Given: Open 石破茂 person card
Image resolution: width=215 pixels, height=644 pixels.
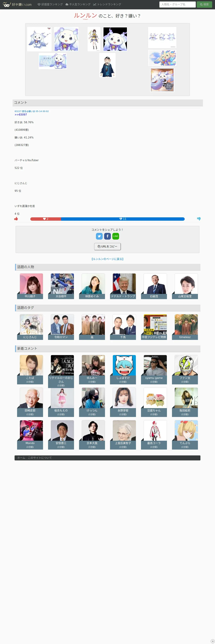Looking at the screenshot, I should pos(154,286).
